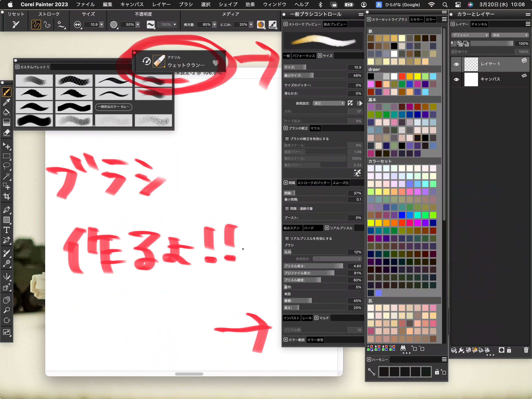The height and width of the screenshot is (399, 532).
Task: Close the Color Set Libraries tab box
Action: [x=369, y=19]
